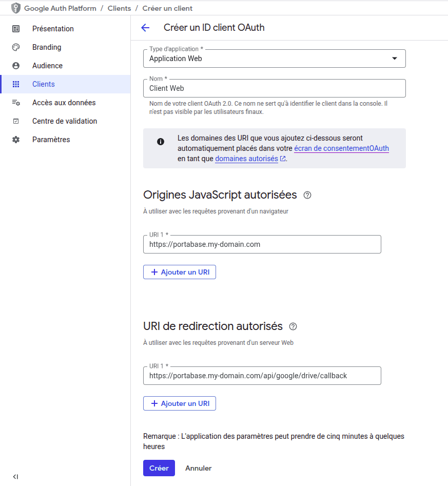This screenshot has width=448, height=486.
Task: Click the Clients grid icon in the sidebar
Action: [16, 84]
